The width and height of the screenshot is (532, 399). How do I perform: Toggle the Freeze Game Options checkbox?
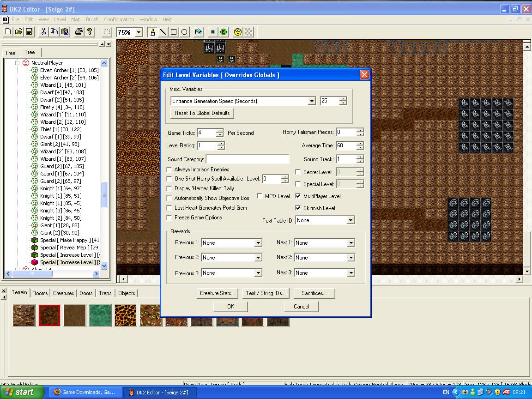coord(169,218)
